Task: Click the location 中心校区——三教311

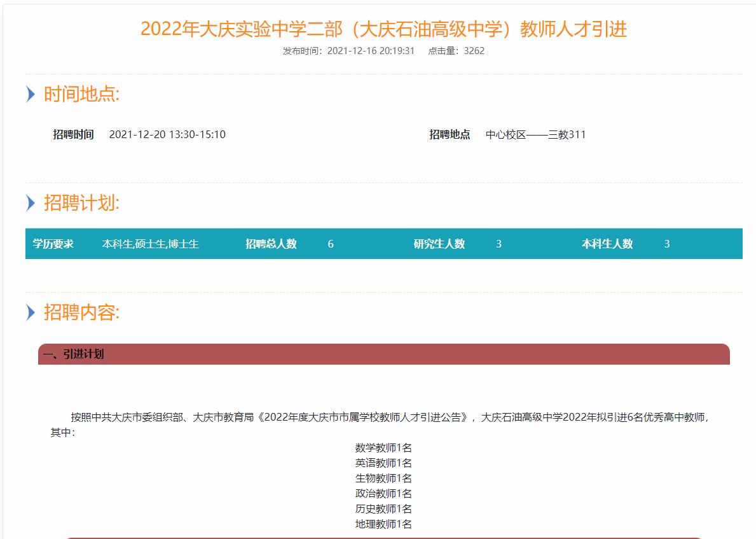Action: coord(535,134)
